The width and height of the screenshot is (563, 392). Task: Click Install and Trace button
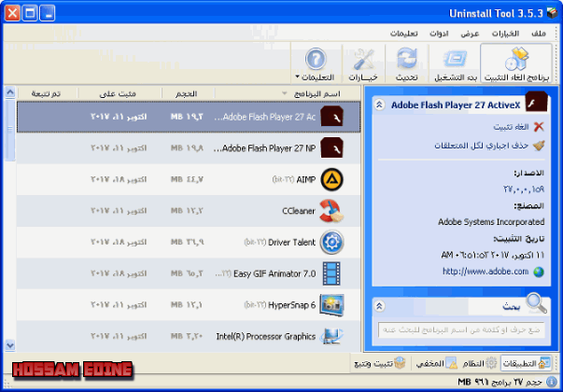(380, 364)
